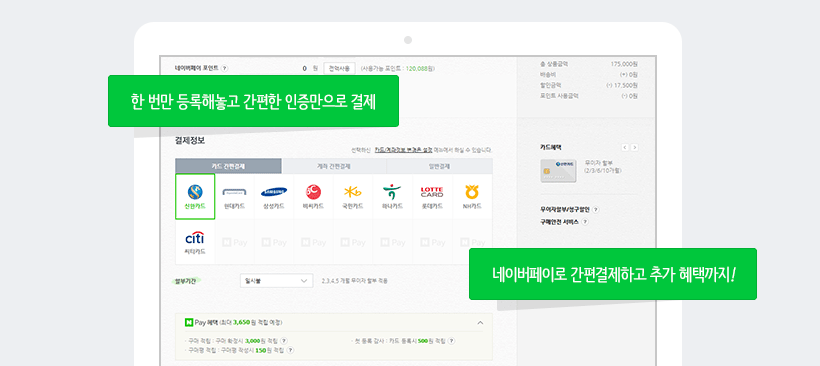The image size is (820, 366).
Task: Select the NH Card icon
Action: pyautogui.click(x=472, y=192)
